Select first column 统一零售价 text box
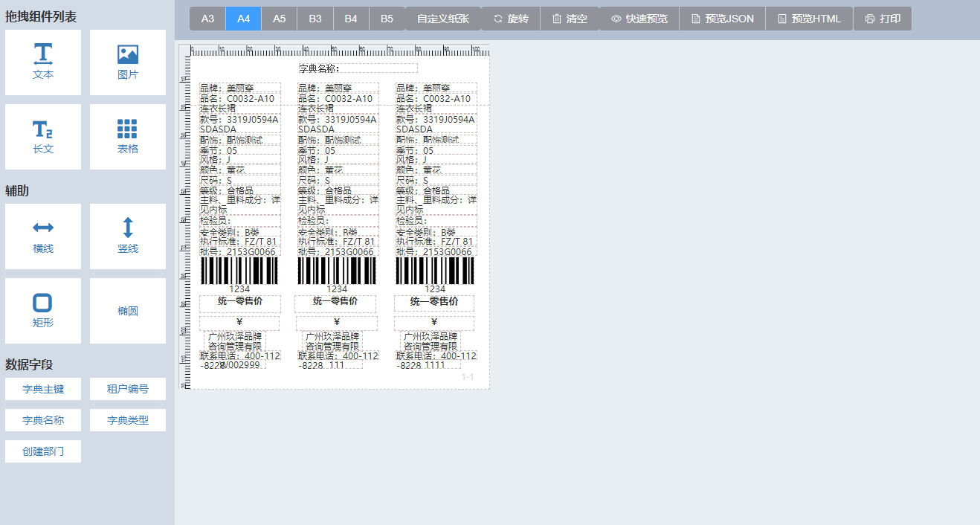Screen dimensions: 980x525 click(240, 303)
